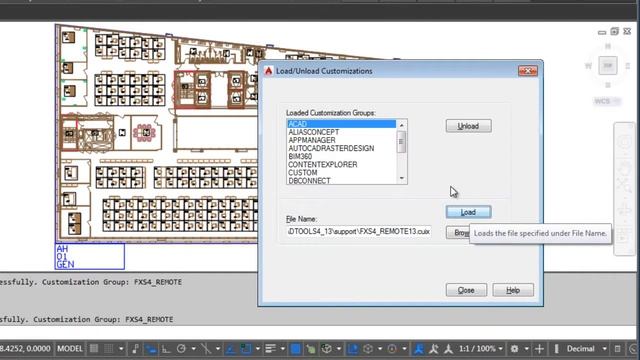The height and width of the screenshot is (360, 640).
Task: Open Selection Filtering dropdown arrow
Action: pyautogui.click(x=380, y=349)
